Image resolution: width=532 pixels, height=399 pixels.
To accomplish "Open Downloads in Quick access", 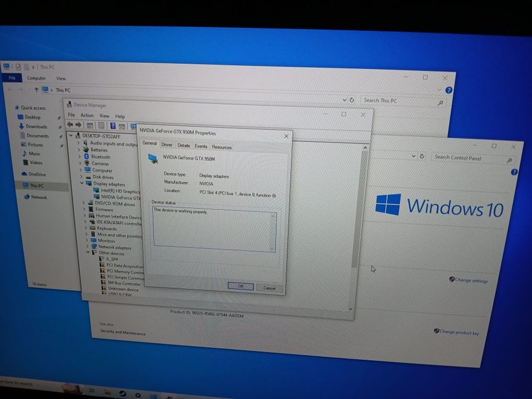I will pos(36,126).
